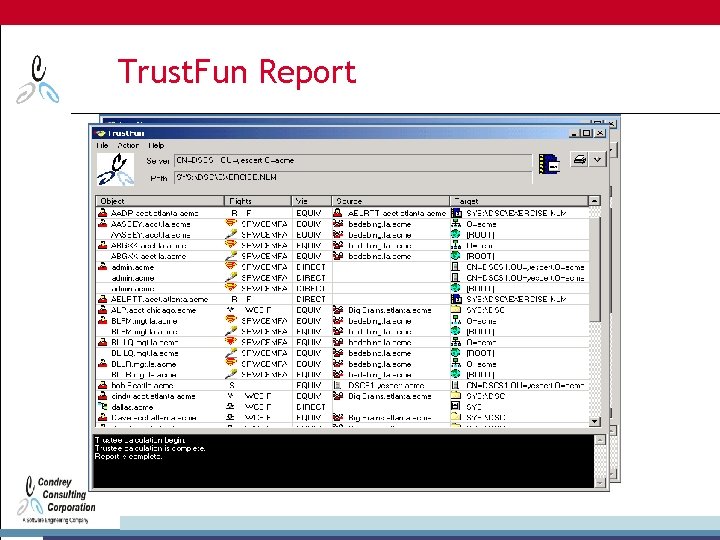Click the user icon of the bob row
The image size is (720, 540).
(x=103, y=385)
